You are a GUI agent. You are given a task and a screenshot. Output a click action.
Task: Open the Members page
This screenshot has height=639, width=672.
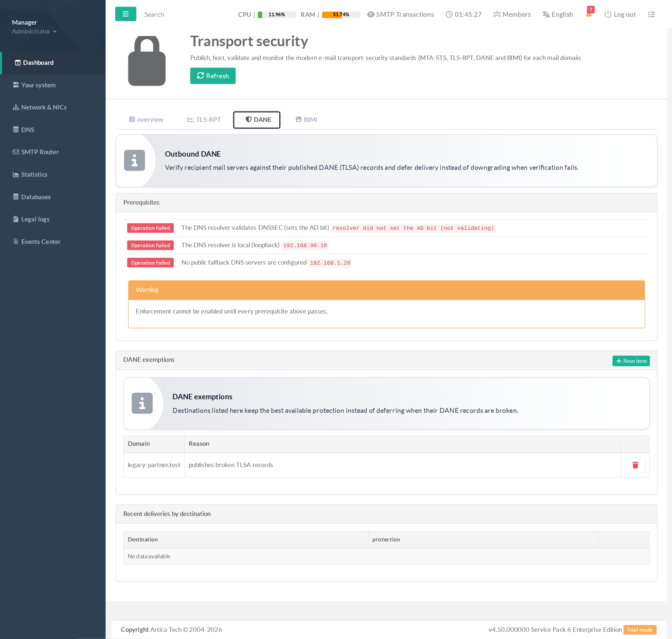511,14
